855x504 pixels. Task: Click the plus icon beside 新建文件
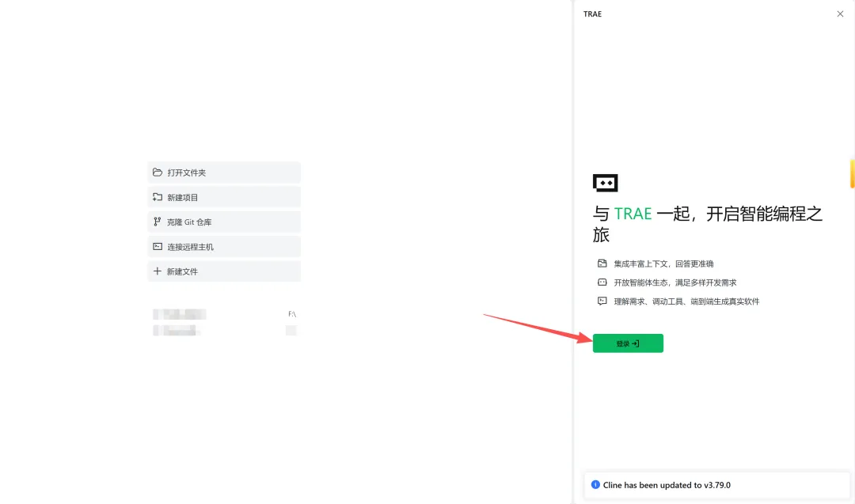click(157, 271)
